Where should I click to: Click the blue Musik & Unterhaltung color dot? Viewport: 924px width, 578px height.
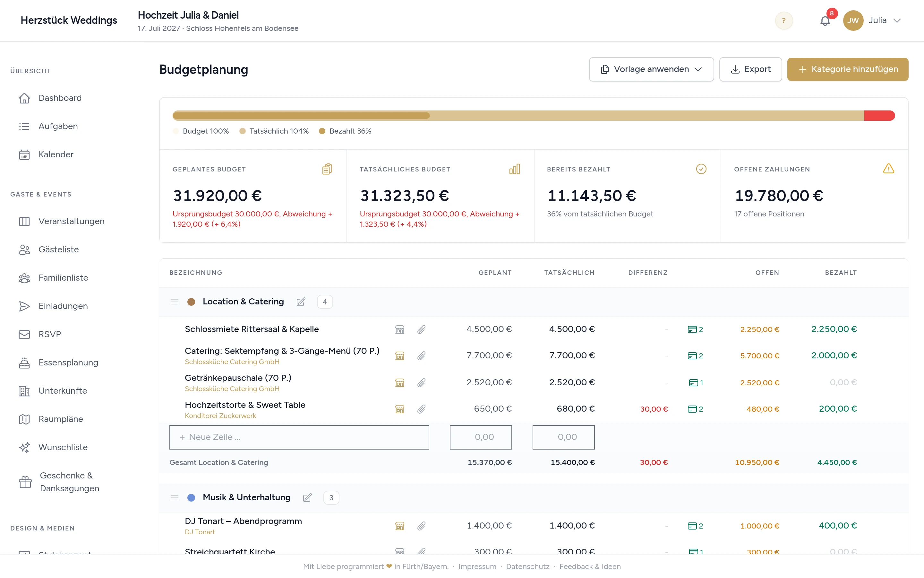[191, 497]
